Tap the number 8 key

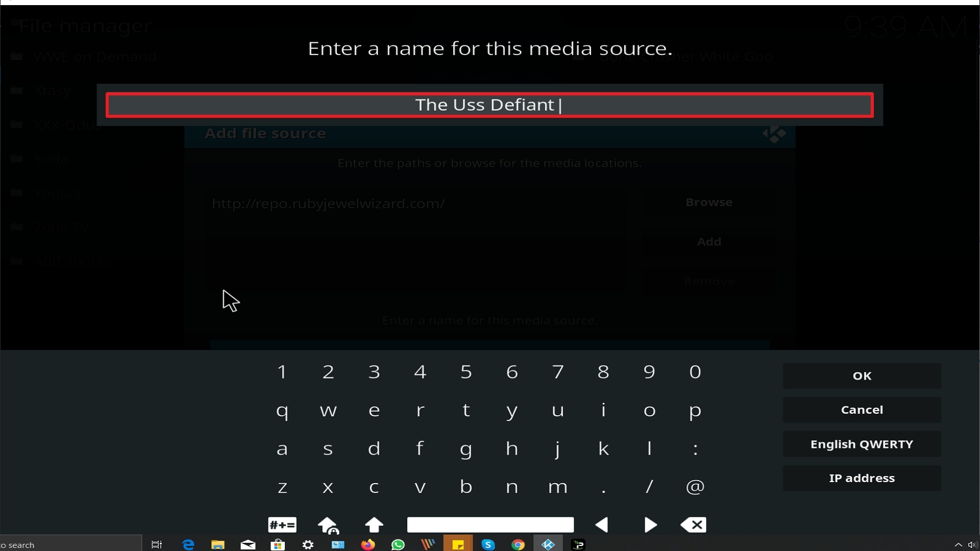click(x=604, y=372)
